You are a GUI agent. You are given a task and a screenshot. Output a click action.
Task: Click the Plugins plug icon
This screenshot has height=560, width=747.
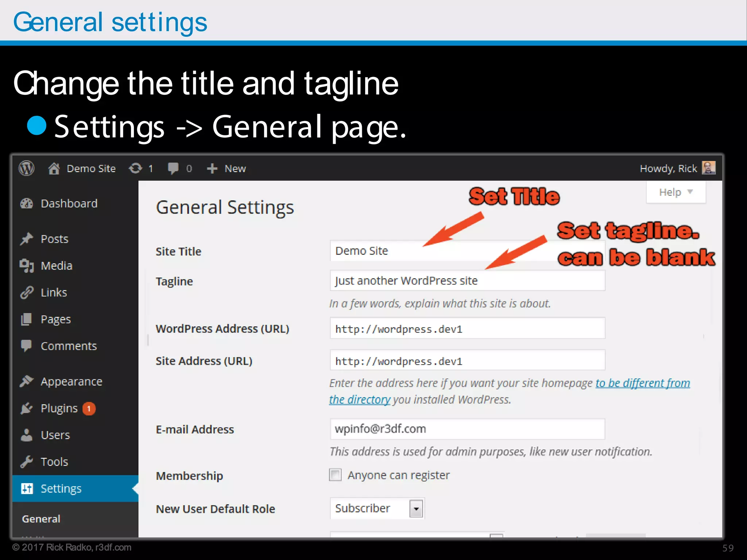[27, 408]
